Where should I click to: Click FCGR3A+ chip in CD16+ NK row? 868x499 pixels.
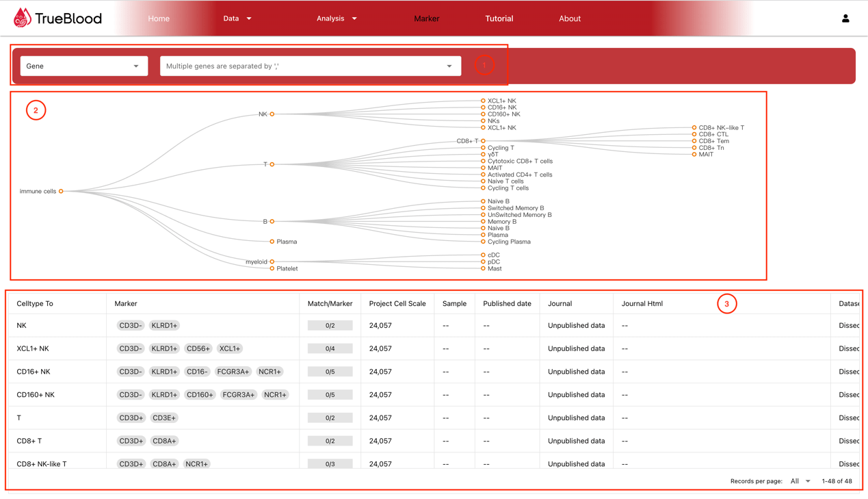click(233, 372)
